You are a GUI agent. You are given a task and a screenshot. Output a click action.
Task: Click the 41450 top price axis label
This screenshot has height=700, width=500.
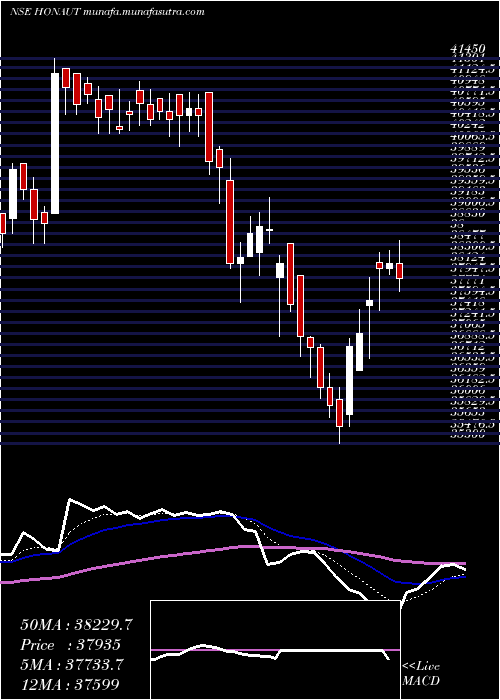467,49
